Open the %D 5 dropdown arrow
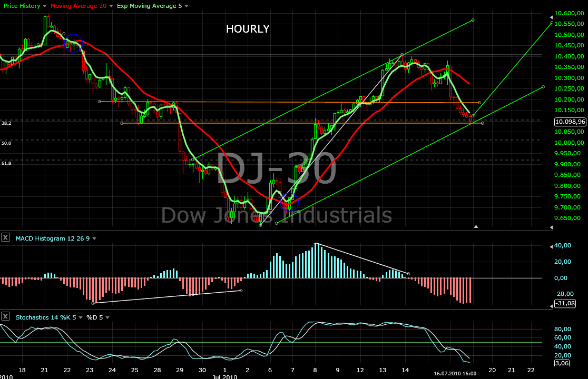This screenshot has width=588, height=379. pos(107,317)
